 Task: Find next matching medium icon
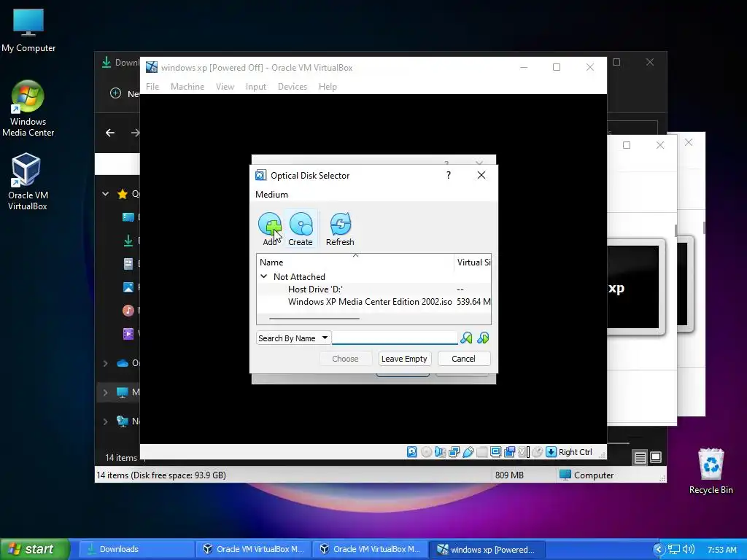pos(483,338)
